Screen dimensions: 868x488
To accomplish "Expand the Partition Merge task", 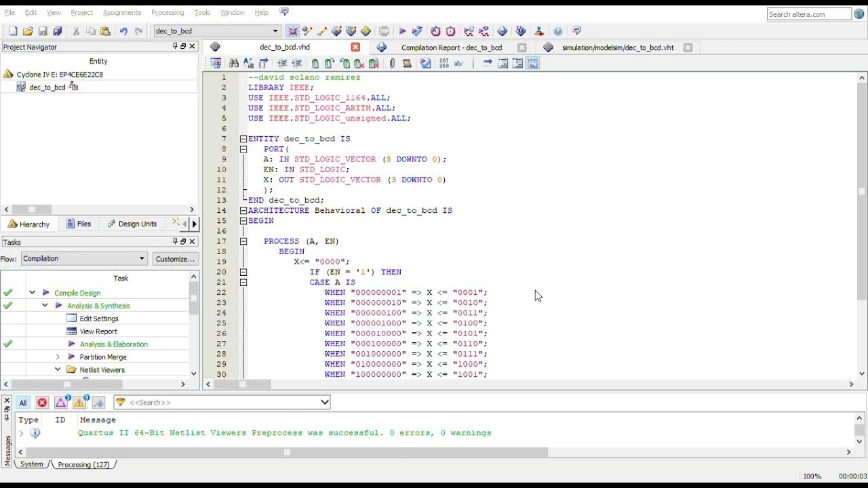I will pyautogui.click(x=58, y=357).
